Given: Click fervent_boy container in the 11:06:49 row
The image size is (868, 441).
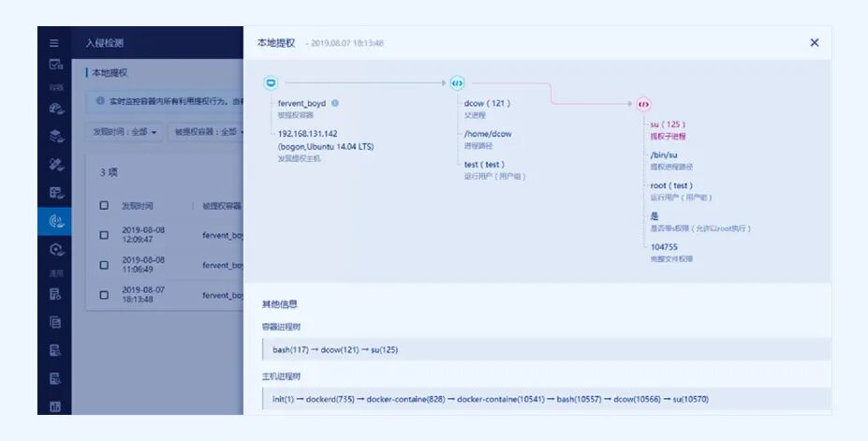Looking at the screenshot, I should tap(223, 265).
